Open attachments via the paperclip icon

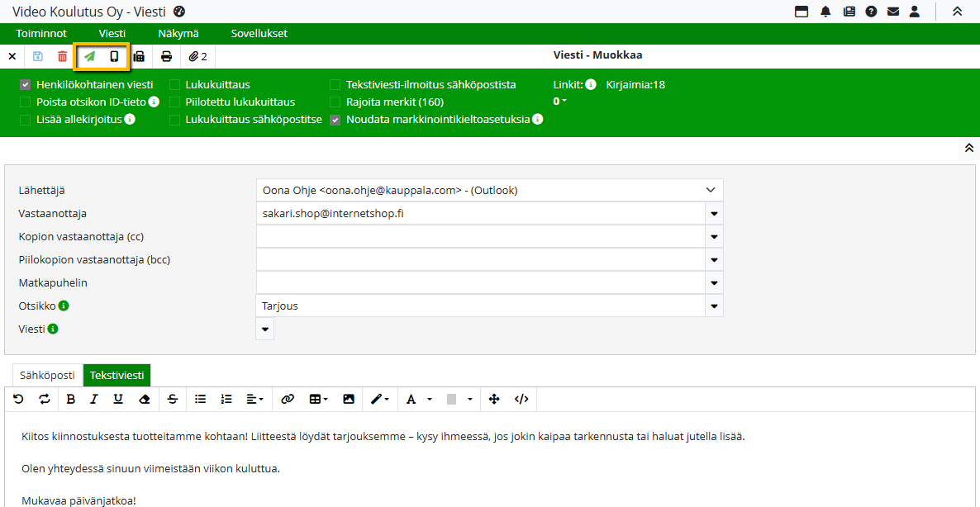point(197,56)
